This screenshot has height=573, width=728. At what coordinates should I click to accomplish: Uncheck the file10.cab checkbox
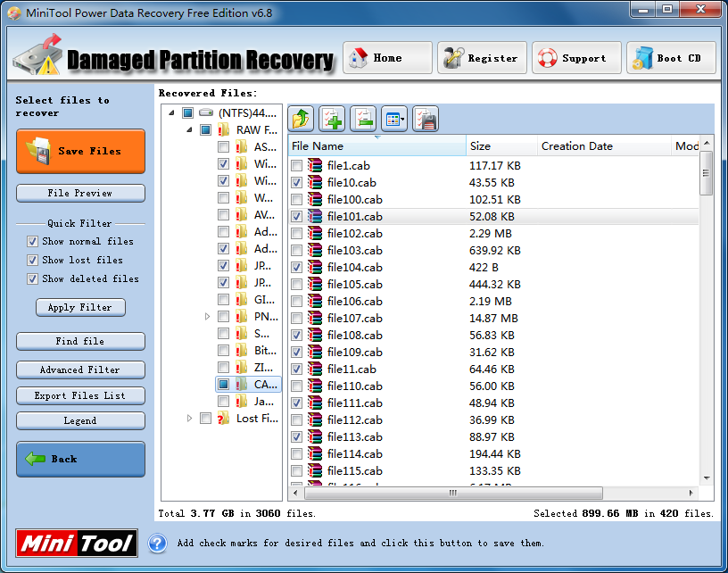coord(297,183)
